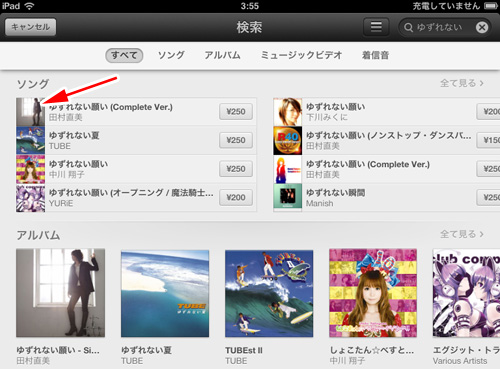
Task: Buy ゆずれない願い (Complete Ver.) ¥250 in left column
Action: [236, 112]
